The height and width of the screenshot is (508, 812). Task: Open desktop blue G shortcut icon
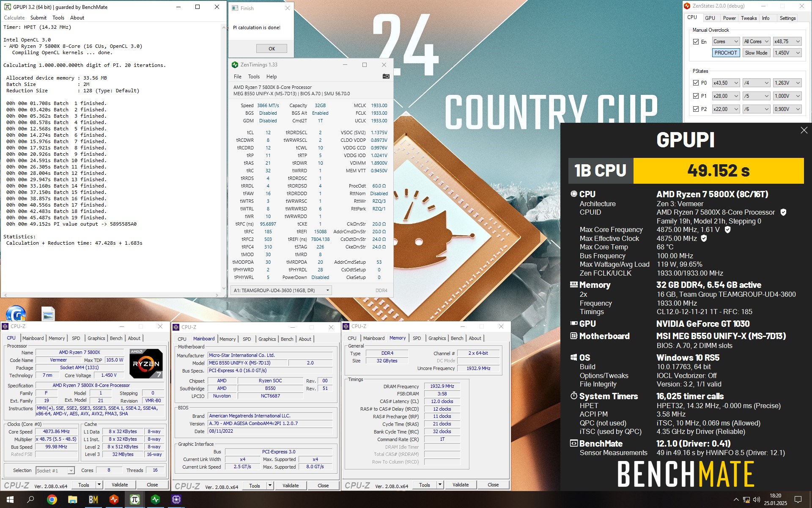[x=16, y=313]
